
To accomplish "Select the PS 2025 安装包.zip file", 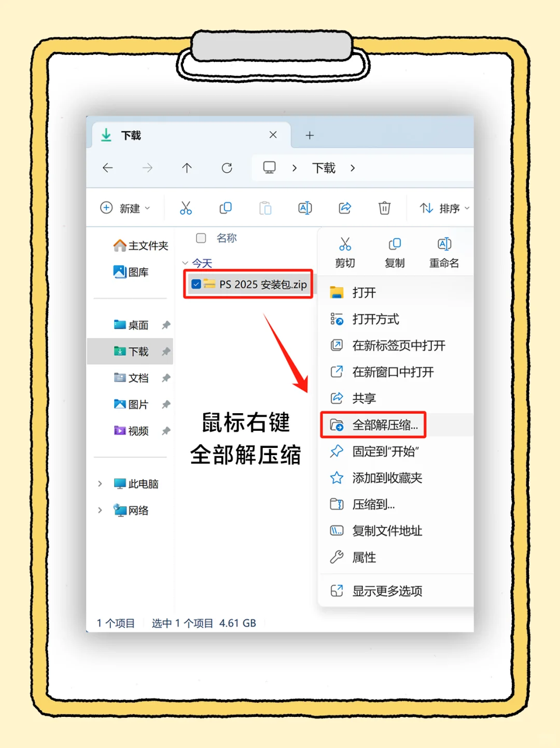I will (249, 284).
